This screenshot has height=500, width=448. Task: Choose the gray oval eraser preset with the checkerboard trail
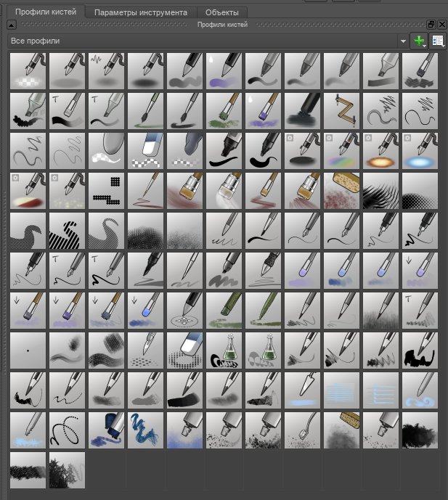coord(106,151)
